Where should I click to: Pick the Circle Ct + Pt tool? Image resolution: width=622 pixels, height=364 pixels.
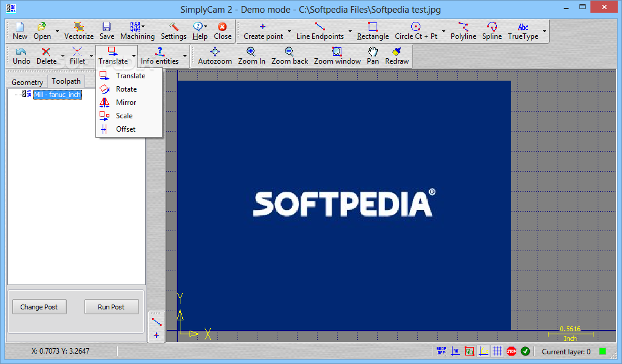coord(415,31)
